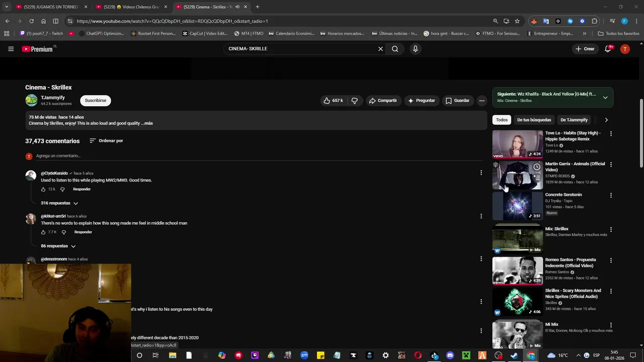This screenshot has height=362, width=644.
Task: Dislike kitkat-um5ri's comment
Action: (63, 232)
